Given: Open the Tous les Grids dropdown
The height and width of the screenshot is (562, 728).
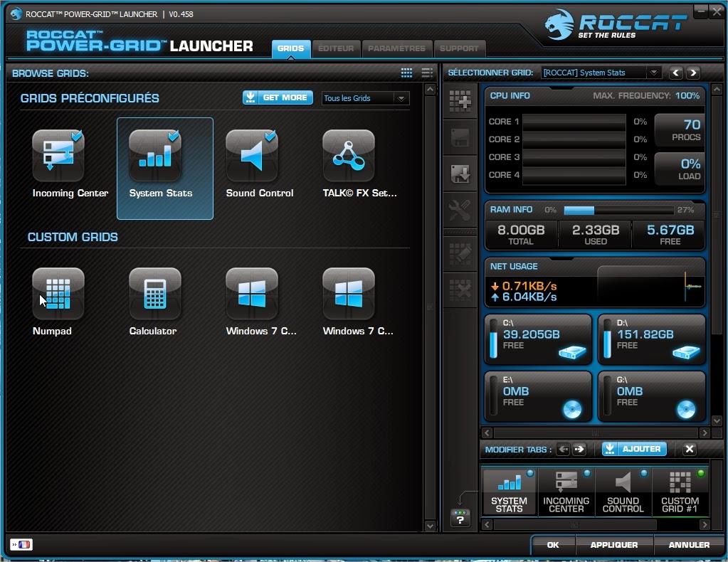Looking at the screenshot, I should click(365, 97).
